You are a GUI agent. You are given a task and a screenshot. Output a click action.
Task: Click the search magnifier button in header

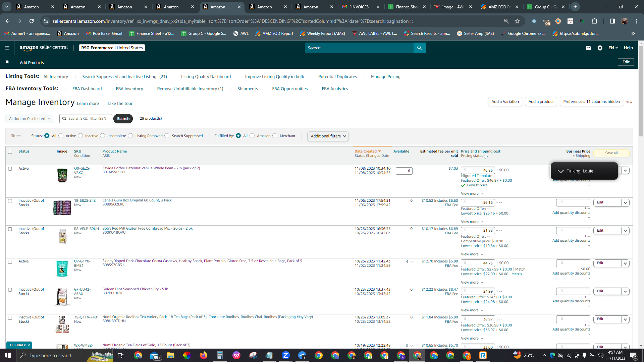(x=419, y=48)
